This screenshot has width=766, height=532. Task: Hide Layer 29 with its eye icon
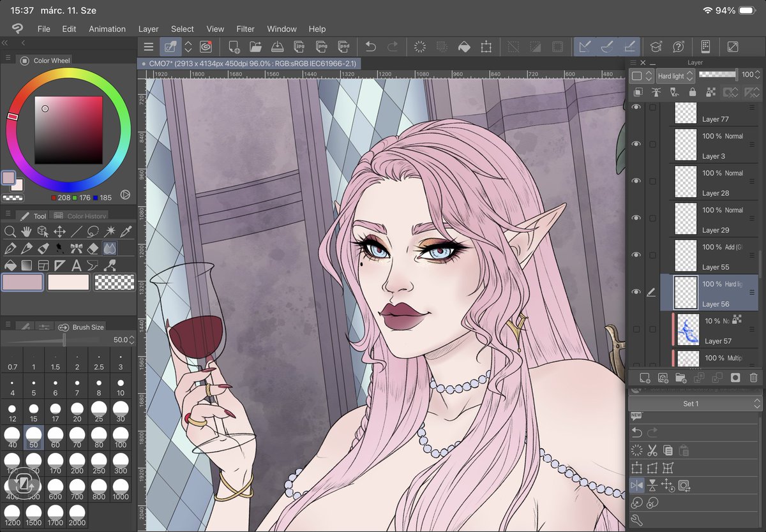pyautogui.click(x=636, y=218)
